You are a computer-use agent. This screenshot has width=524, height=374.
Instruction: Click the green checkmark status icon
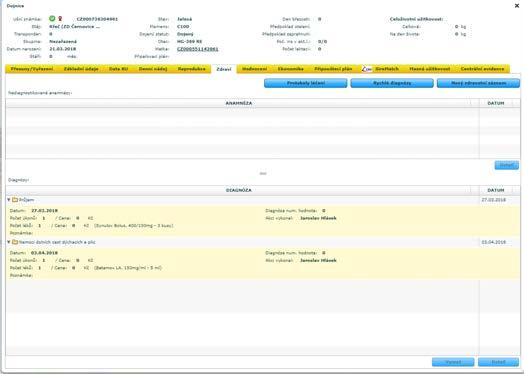[52, 19]
